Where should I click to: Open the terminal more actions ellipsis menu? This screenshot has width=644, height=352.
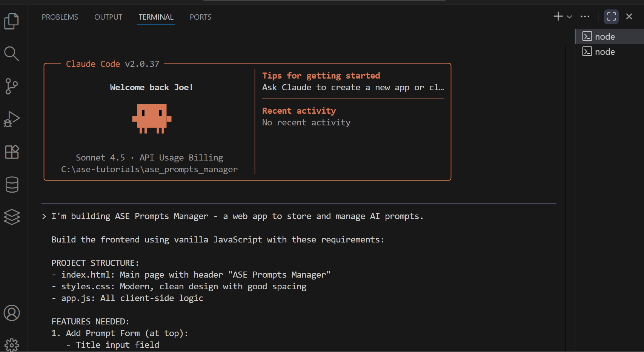585,17
